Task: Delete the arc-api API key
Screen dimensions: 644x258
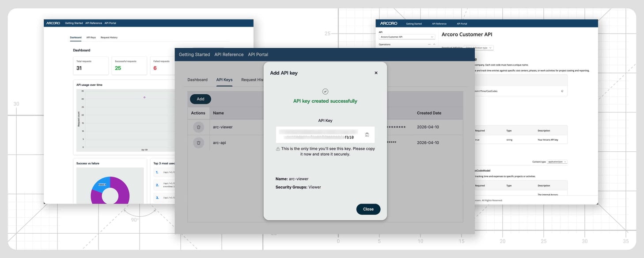Action: [198, 142]
